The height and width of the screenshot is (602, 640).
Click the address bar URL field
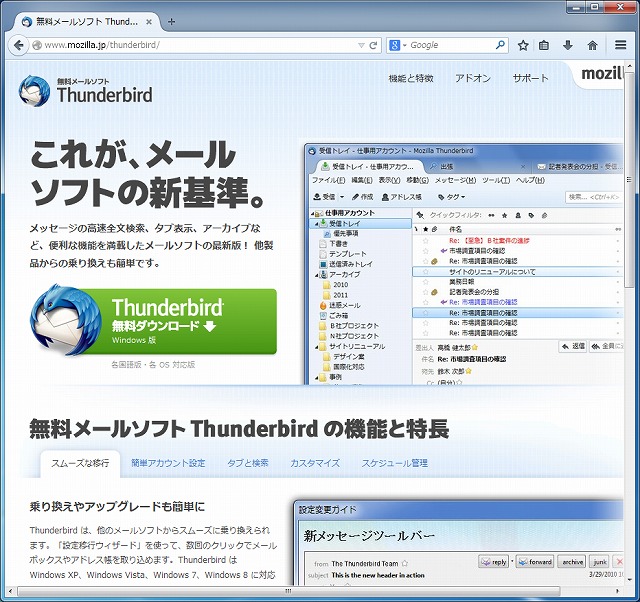[x=199, y=45]
